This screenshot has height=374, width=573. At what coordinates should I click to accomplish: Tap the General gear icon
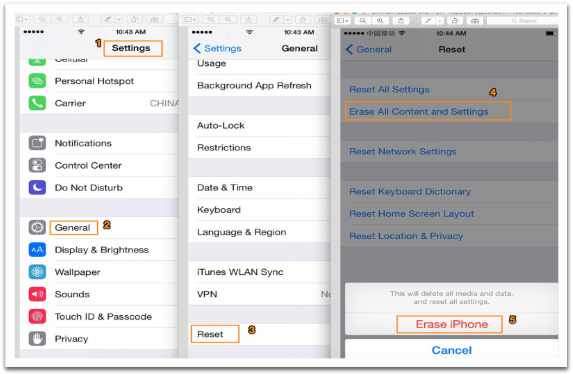(37, 227)
